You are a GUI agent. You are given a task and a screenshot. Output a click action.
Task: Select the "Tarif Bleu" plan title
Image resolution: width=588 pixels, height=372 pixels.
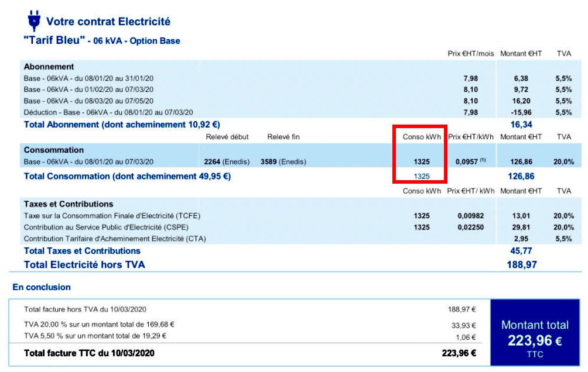click(x=53, y=41)
